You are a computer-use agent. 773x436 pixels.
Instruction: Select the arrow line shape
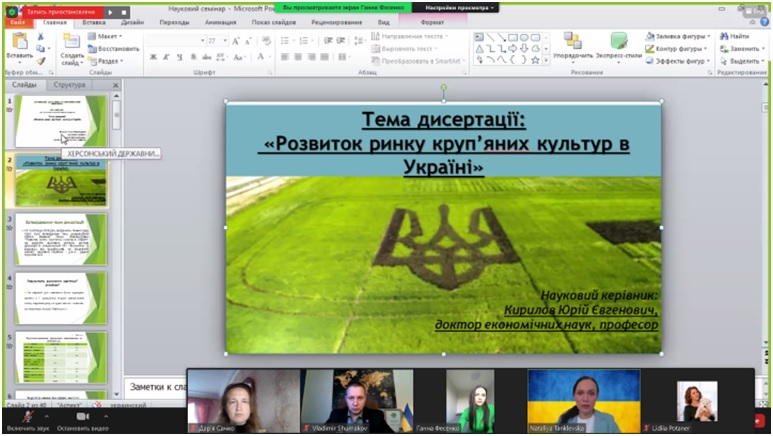click(502, 37)
